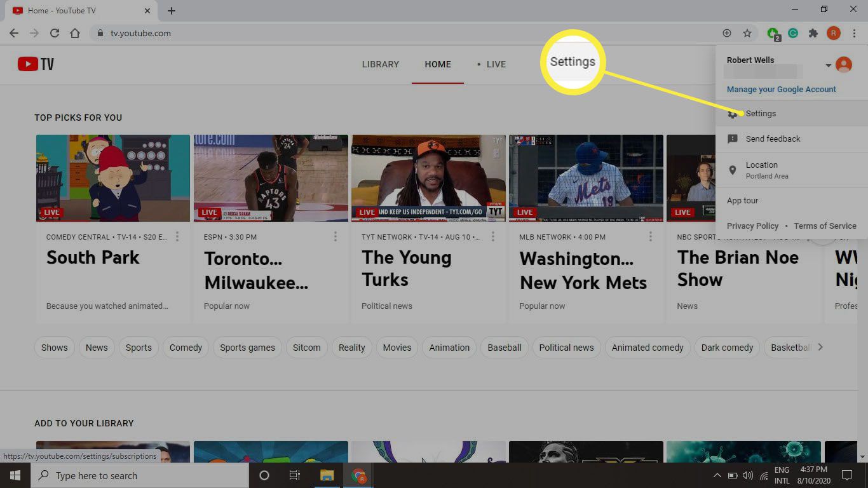Image resolution: width=868 pixels, height=488 pixels.
Task: Filter by the News chip
Action: point(97,348)
